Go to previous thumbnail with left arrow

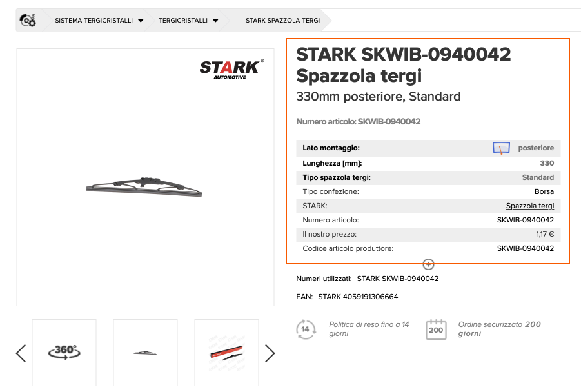pos(21,353)
